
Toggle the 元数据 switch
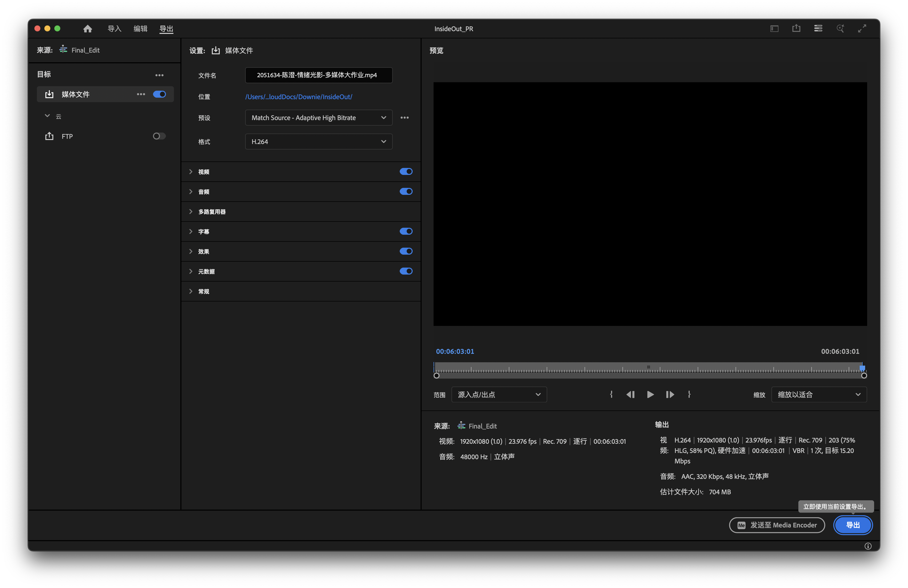[406, 271]
